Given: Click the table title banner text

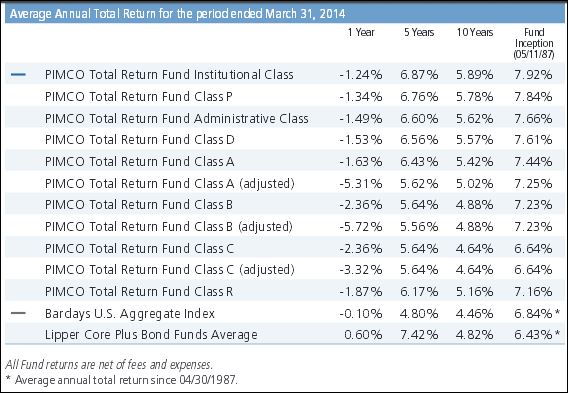Looking at the screenshot, I should click(x=178, y=14).
